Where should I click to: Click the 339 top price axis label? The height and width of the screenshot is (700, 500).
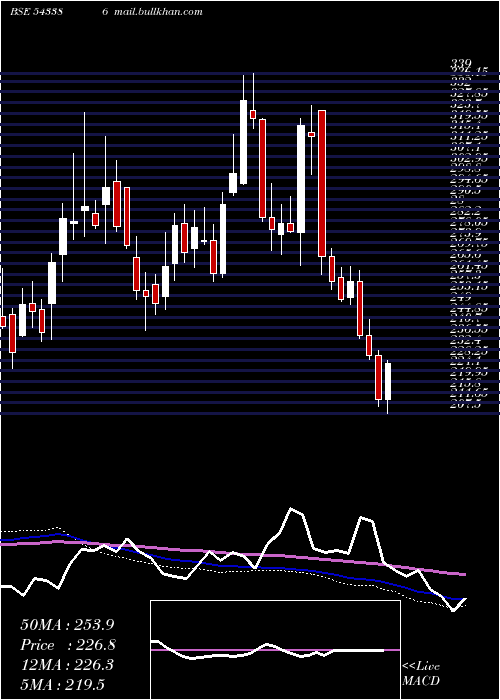coord(462,65)
